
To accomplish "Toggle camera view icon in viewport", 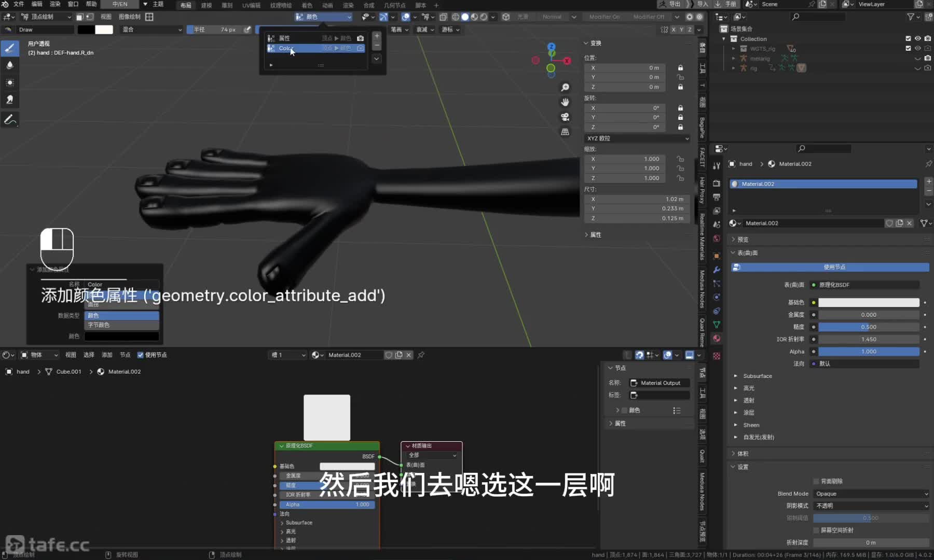I will pos(565,117).
